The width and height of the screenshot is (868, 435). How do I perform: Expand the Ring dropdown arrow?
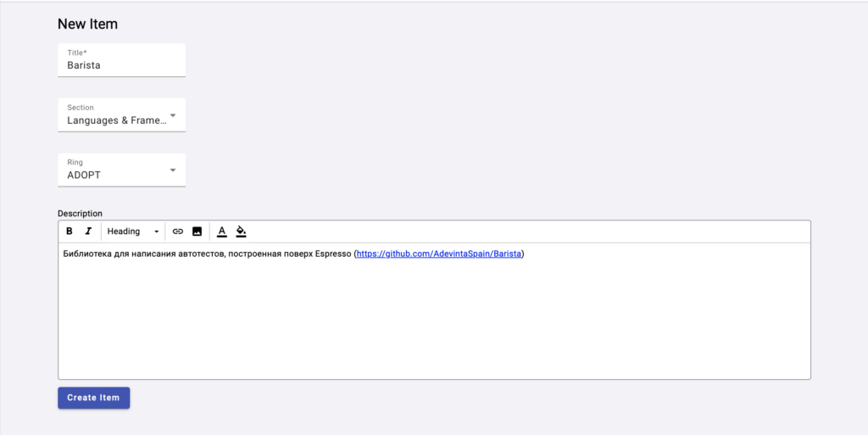point(173,170)
